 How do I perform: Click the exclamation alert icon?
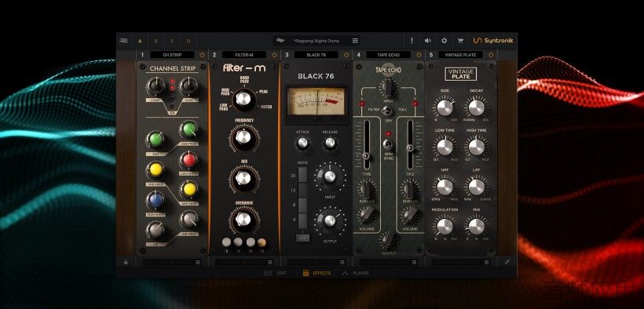(412, 41)
